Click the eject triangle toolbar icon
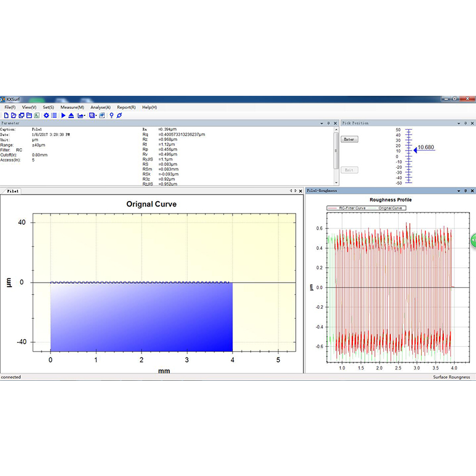The height and width of the screenshot is (476, 476). pyautogui.click(x=71, y=115)
